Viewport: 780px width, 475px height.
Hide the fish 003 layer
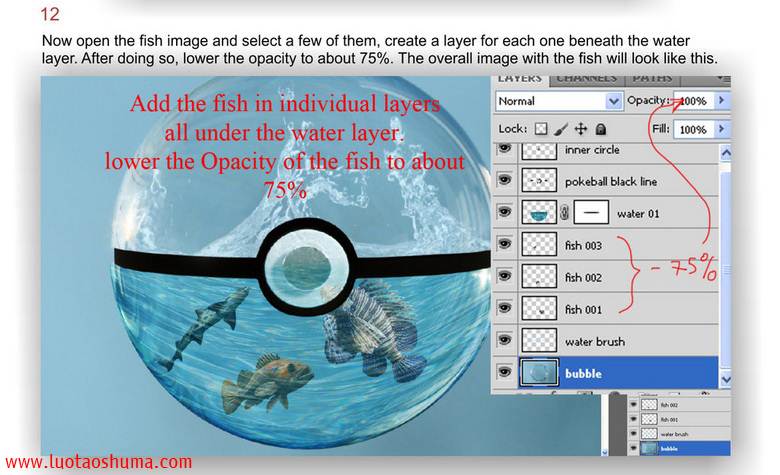coord(505,244)
